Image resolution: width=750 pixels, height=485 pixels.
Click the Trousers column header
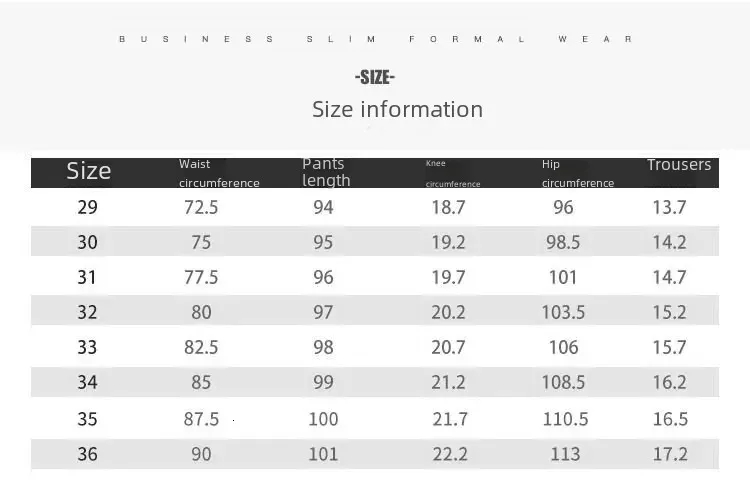click(679, 165)
